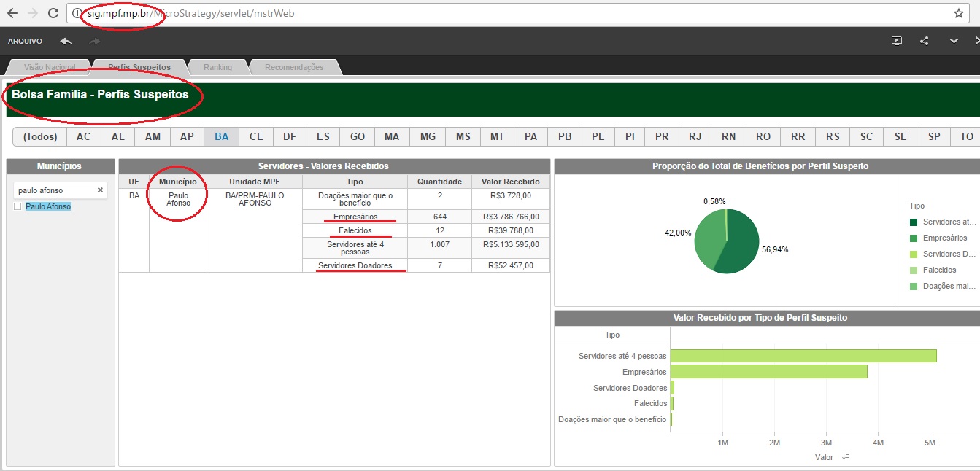Image resolution: width=980 pixels, height=471 pixels.
Task: Bookmark this page with the star icon
Action: 958,13
